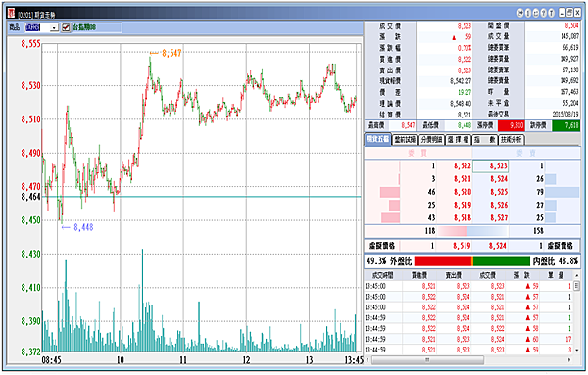Click ask price 8,527 with volume 25
The width and height of the screenshot is (588, 375).
[x=499, y=217]
